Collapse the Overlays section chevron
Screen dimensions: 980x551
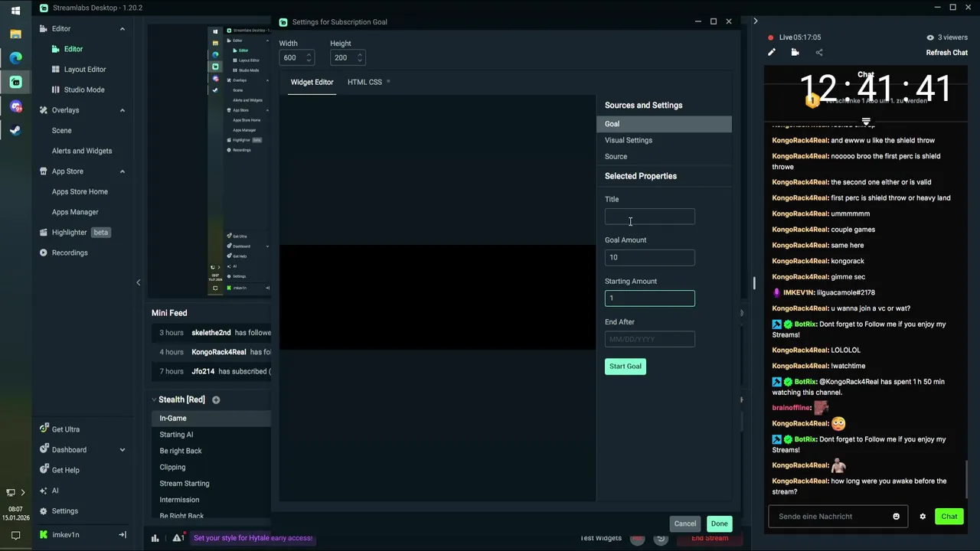coord(122,110)
